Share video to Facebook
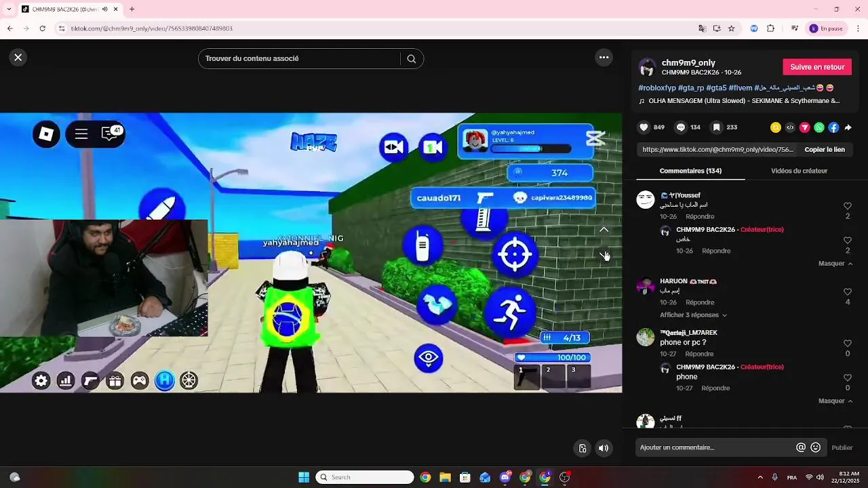Screen dimensions: 868x488 [x=833, y=127]
